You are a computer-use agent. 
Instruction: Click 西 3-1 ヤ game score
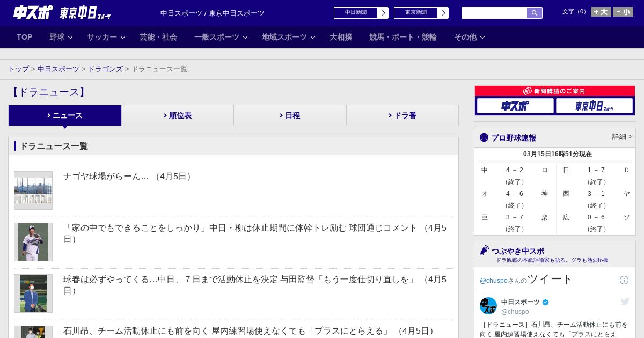point(596,194)
